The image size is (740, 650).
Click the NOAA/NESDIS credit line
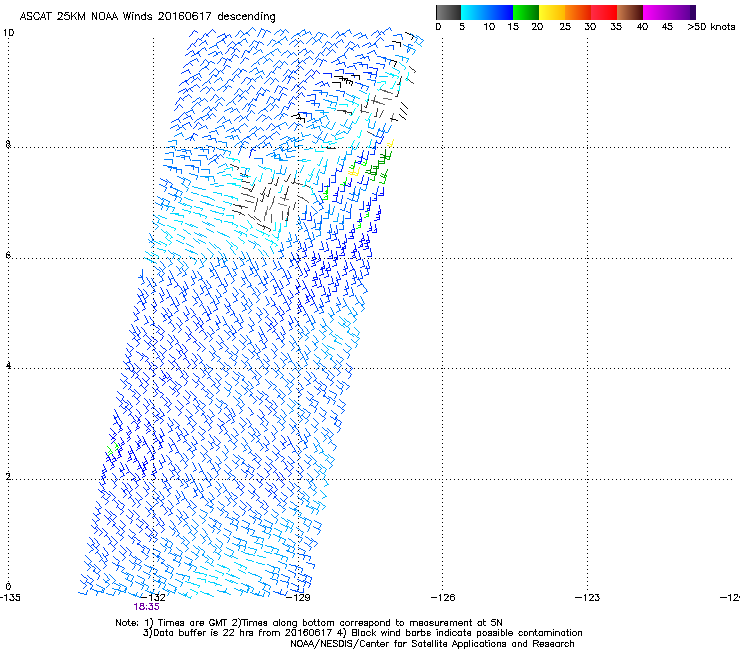click(432, 644)
